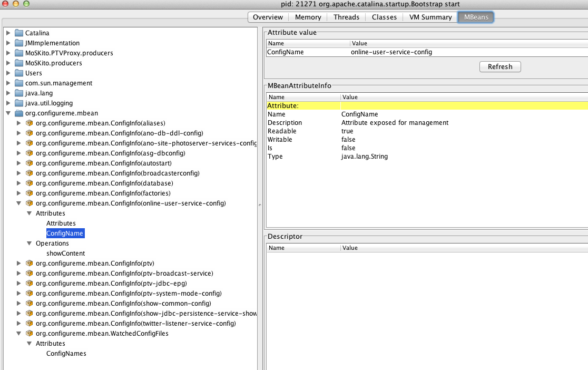Open the Threads tab
588x370 pixels.
[346, 17]
